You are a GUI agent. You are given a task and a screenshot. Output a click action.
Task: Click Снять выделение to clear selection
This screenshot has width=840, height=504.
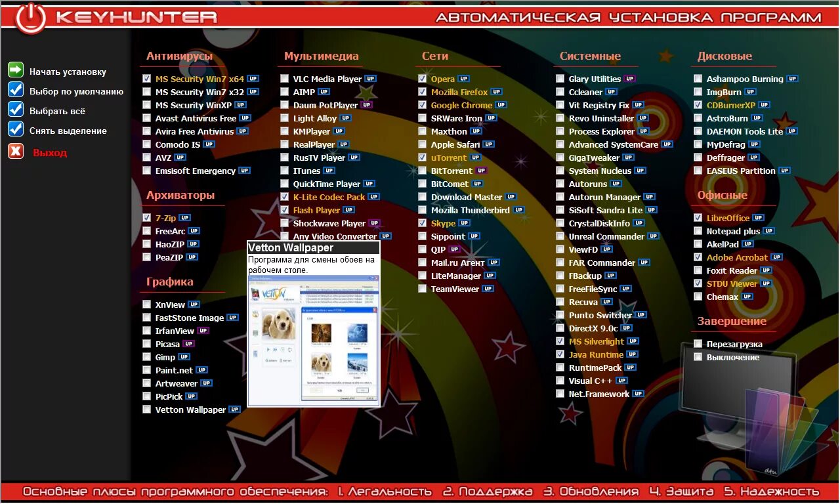pos(68,131)
